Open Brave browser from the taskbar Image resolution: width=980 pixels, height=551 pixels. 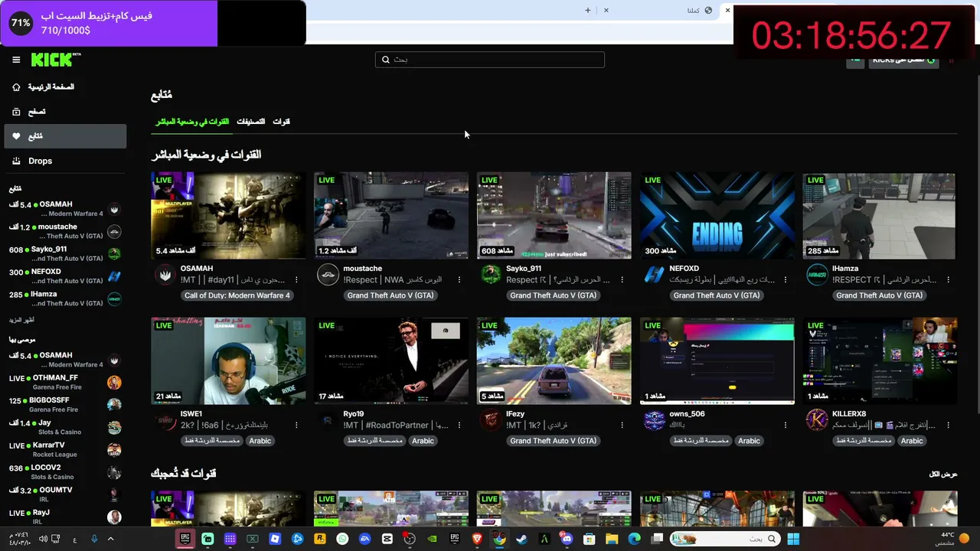point(477,539)
